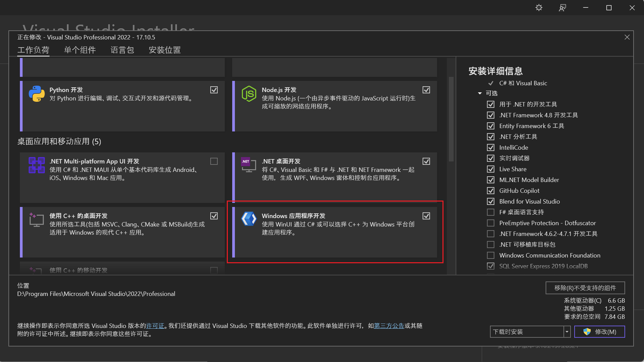This screenshot has width=644, height=362.
Task: Click the C++ desktop development icon
Action: [37, 220]
